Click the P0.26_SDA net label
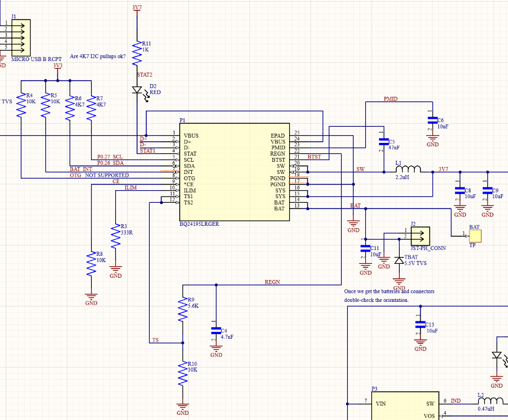The image size is (508, 420). click(111, 163)
